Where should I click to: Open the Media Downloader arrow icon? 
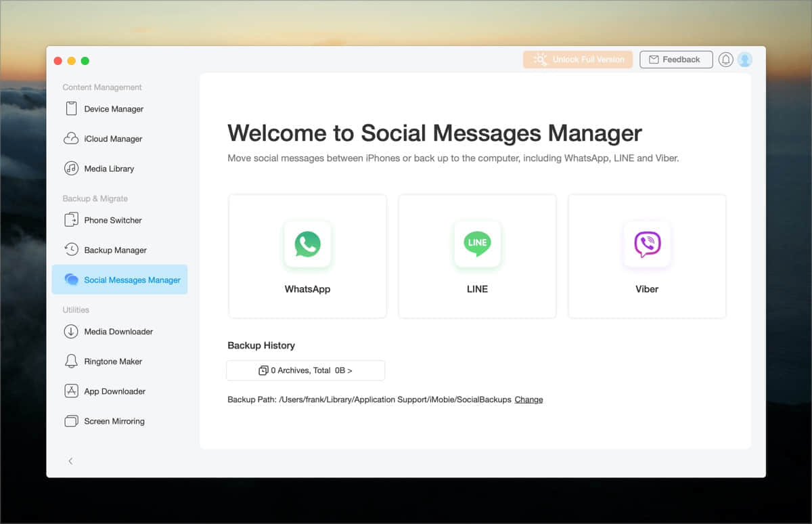[71, 331]
